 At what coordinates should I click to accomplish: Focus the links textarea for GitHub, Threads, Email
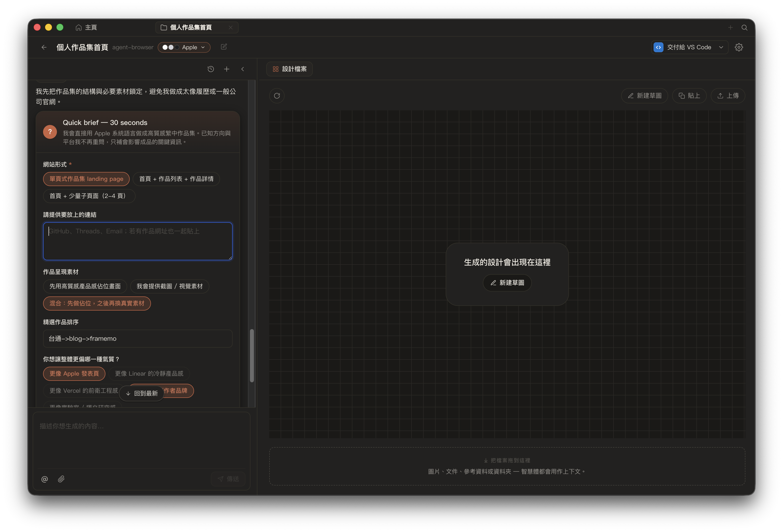(x=138, y=241)
